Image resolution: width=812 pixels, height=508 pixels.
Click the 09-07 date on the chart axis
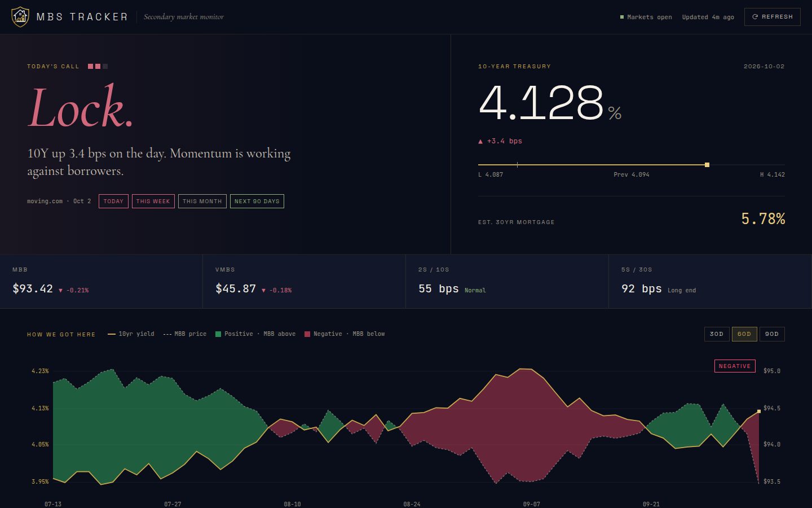[532, 504]
